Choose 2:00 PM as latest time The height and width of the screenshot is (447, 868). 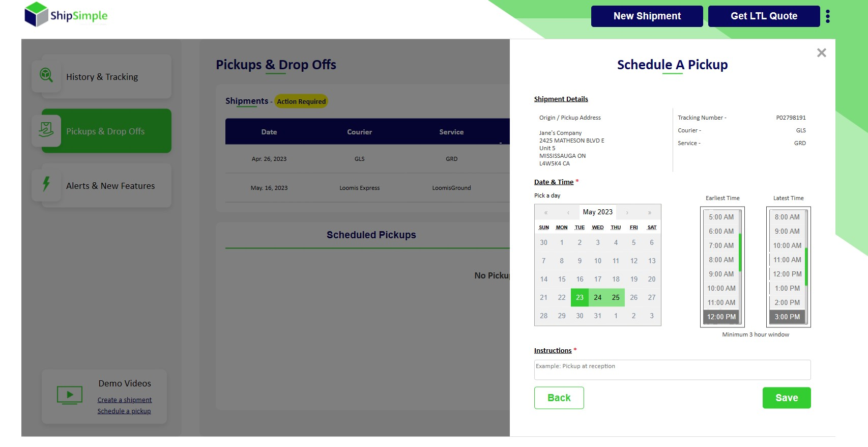click(787, 302)
